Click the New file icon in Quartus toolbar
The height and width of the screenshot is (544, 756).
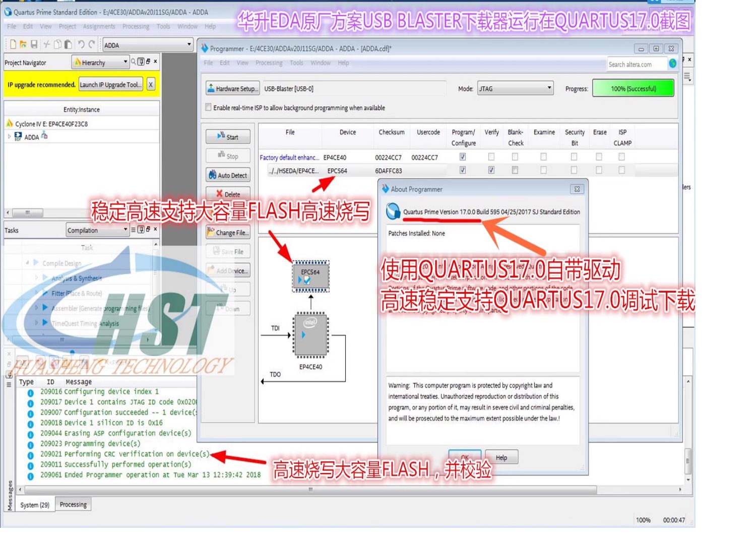click(x=13, y=44)
